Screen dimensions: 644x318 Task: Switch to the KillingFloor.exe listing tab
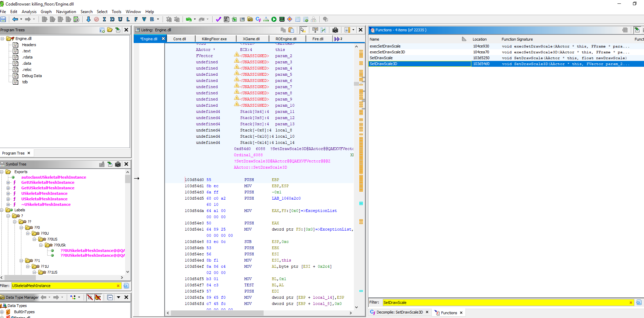[x=214, y=39]
